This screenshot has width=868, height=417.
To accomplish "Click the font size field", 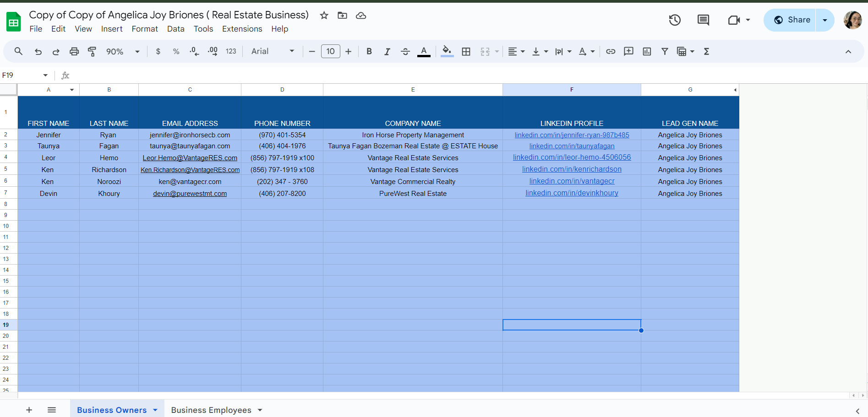I will point(330,51).
